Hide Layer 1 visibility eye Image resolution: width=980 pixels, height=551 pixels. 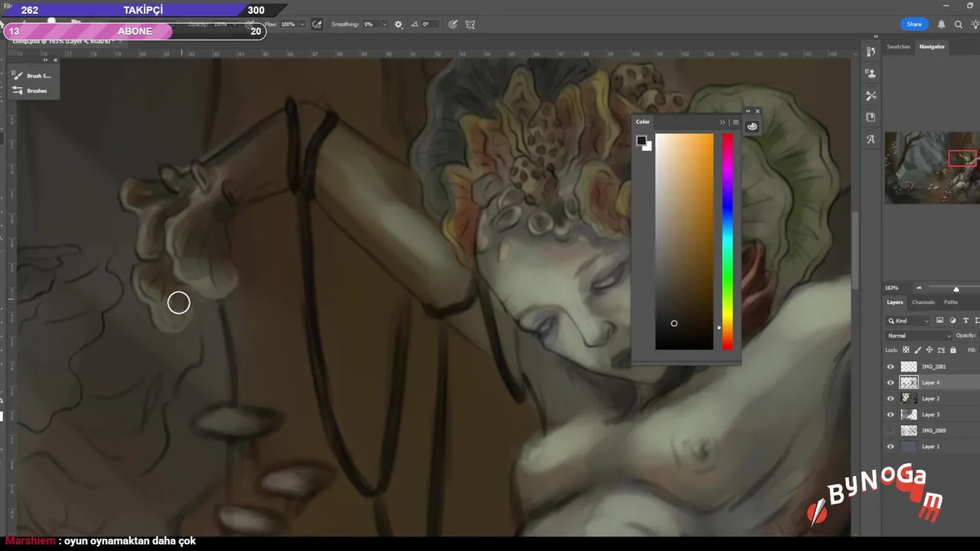coord(890,446)
